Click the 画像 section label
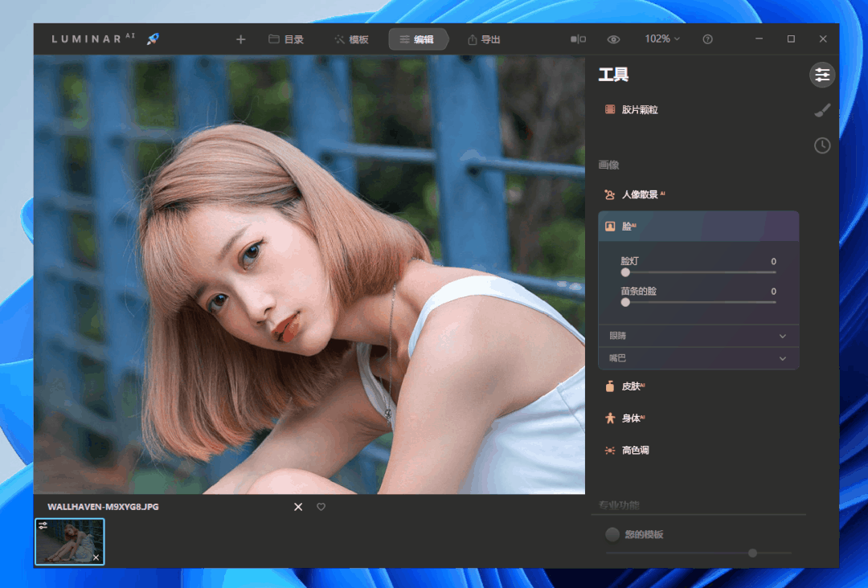 coord(608,165)
